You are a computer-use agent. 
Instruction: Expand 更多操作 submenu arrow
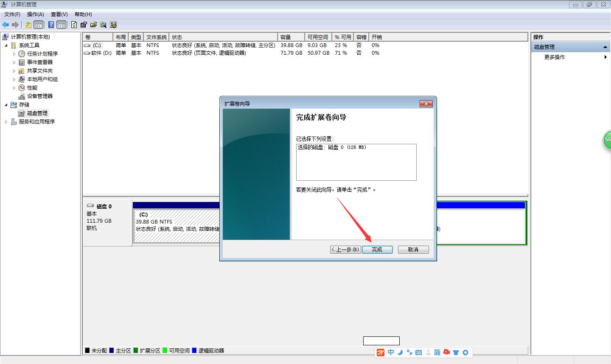click(605, 57)
